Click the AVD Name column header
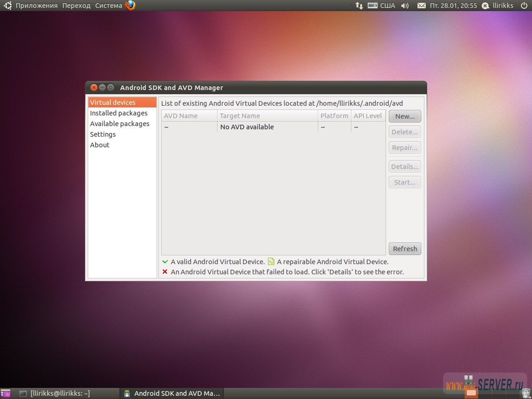Image resolution: width=532 pixels, height=399 pixels. point(181,115)
